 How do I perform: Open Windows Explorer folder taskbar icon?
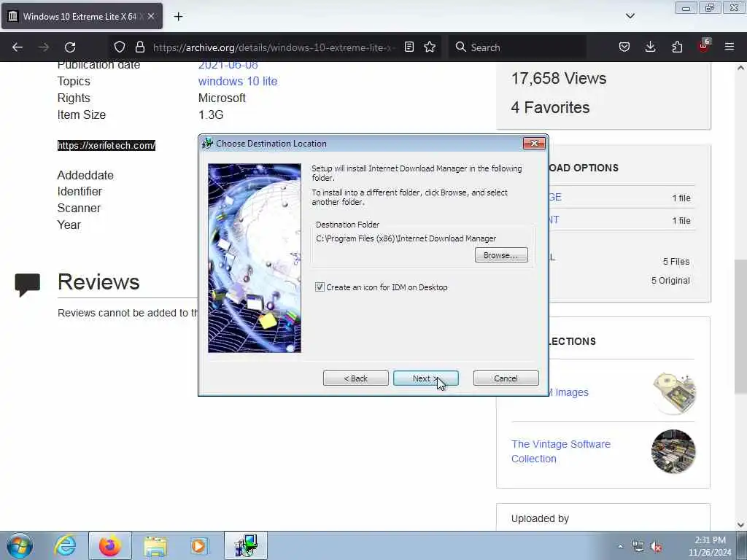[x=155, y=545]
